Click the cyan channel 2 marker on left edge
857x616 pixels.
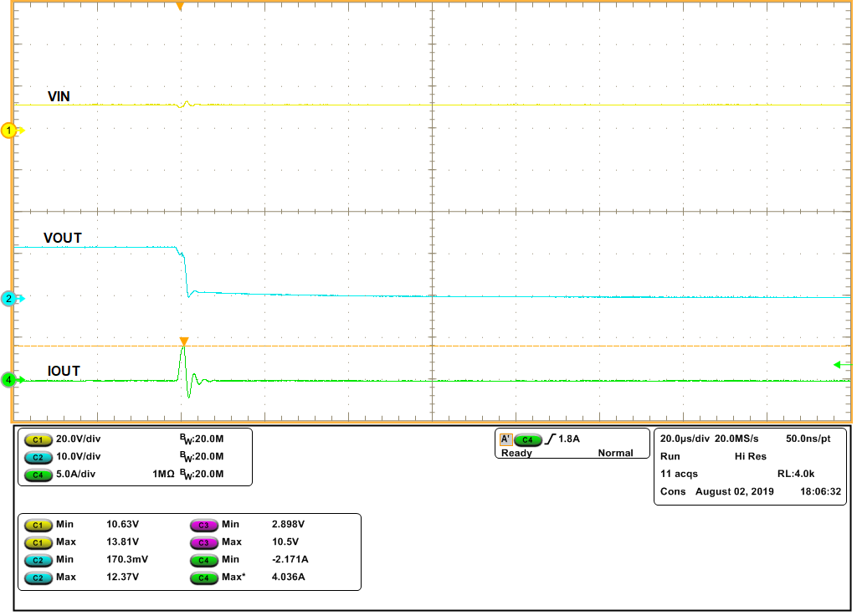[x=8, y=298]
